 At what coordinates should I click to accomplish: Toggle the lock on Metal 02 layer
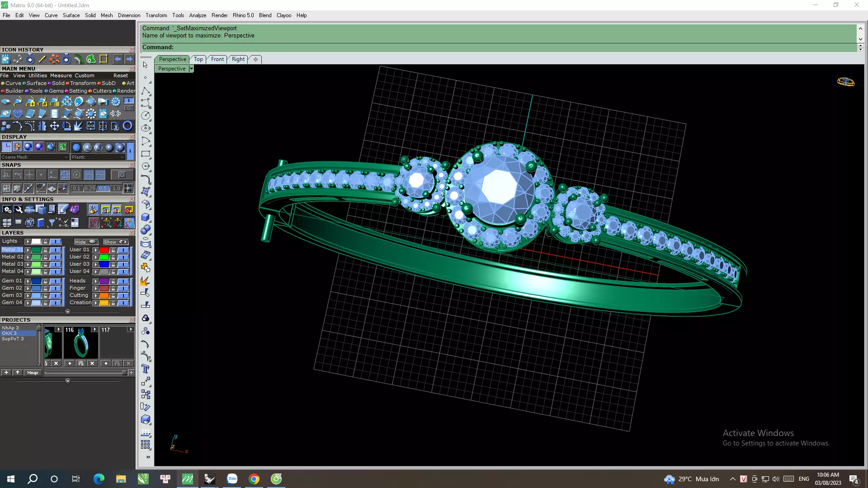click(x=45, y=257)
